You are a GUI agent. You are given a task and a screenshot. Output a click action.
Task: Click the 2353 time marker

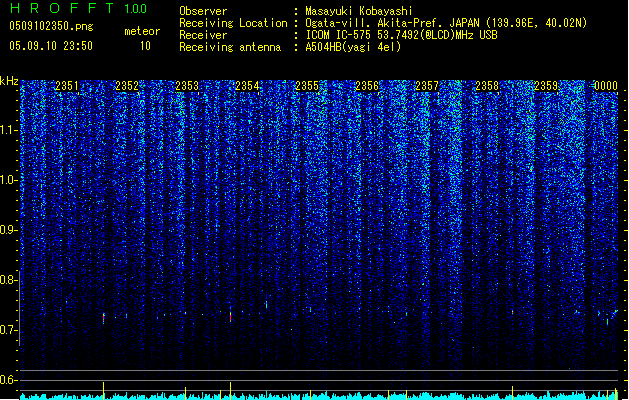[x=187, y=86]
